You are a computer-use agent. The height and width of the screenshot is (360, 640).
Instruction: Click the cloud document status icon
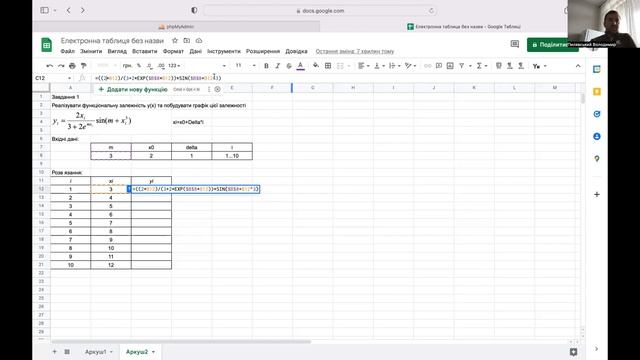click(199, 40)
